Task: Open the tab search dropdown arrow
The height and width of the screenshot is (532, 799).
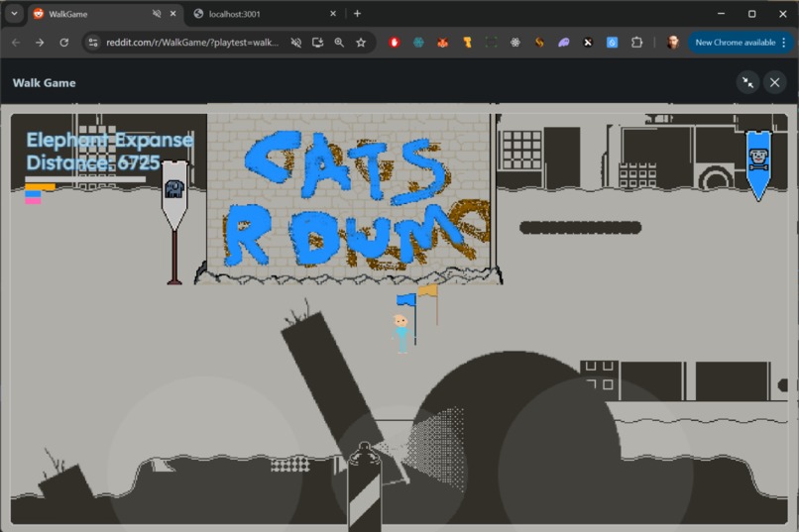Action: click(14, 14)
